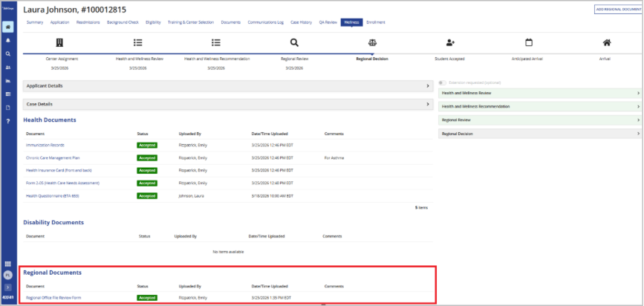
Task: Open the document icon in sidebar
Action: pos(8,108)
